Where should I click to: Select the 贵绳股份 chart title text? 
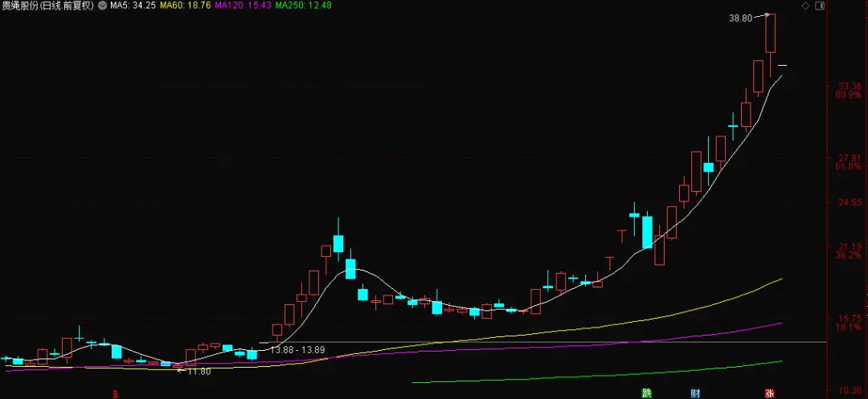pyautogui.click(x=22, y=6)
